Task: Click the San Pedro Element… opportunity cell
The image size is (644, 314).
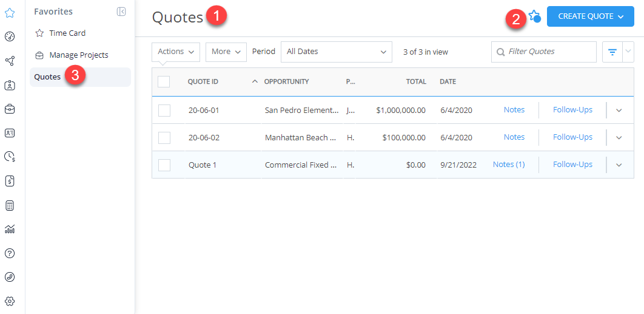Action: [x=302, y=111]
